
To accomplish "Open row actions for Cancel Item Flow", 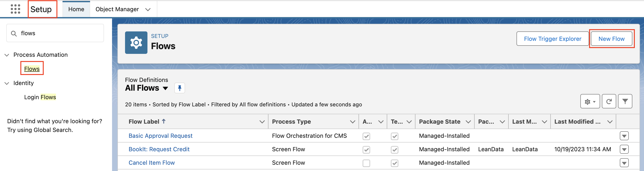I will pos(624,163).
